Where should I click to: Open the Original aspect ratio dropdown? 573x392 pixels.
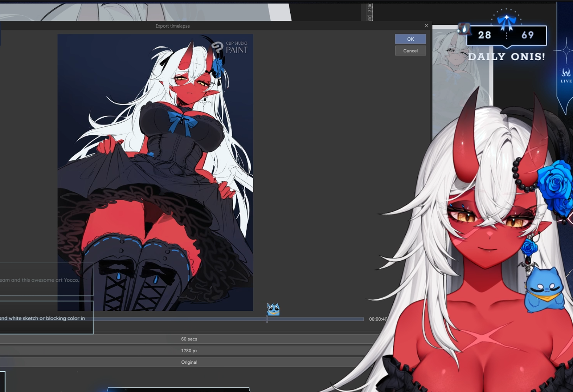click(189, 362)
